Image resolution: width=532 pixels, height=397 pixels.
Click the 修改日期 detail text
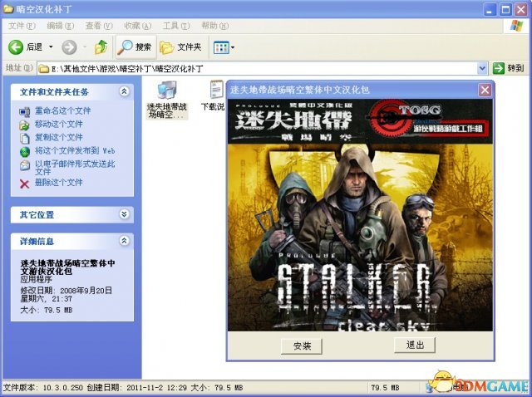66,295
